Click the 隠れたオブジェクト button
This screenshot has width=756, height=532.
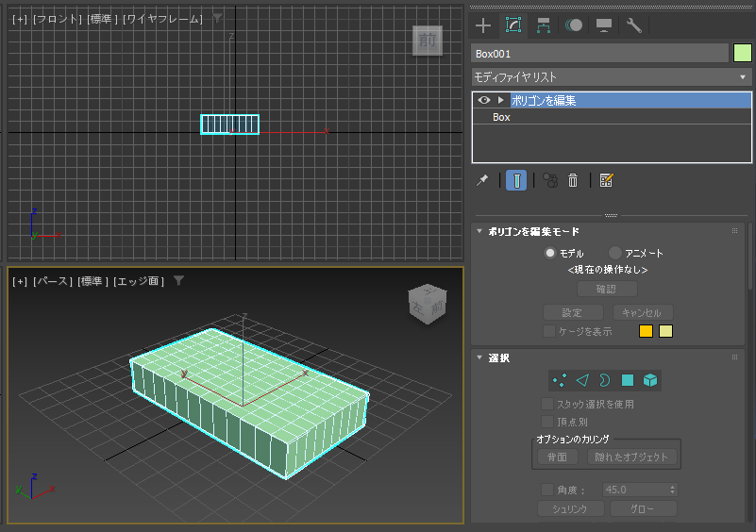pyautogui.click(x=631, y=457)
